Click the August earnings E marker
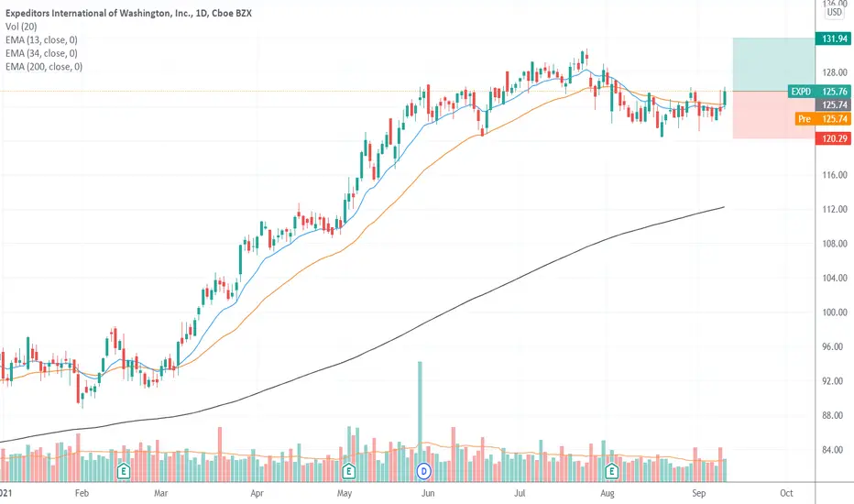The height and width of the screenshot is (504, 854). pyautogui.click(x=611, y=471)
